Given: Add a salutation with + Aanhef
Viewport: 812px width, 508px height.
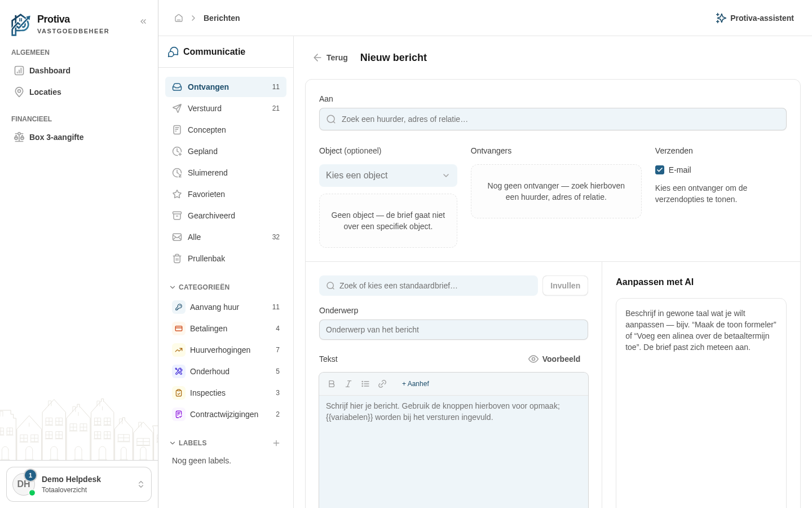Looking at the screenshot, I should point(416,384).
